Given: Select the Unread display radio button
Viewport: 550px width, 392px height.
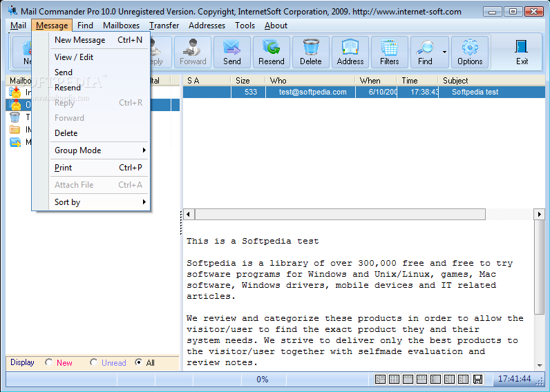Looking at the screenshot, I should pyautogui.click(x=94, y=362).
